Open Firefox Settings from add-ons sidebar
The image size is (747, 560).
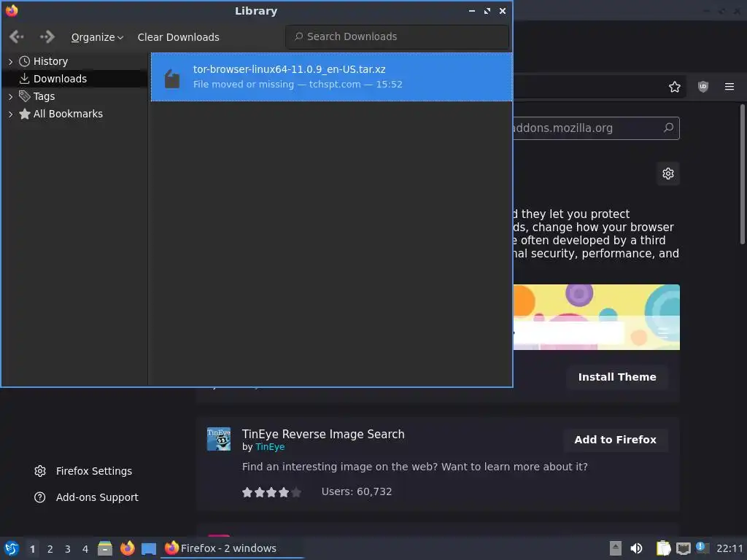(94, 471)
